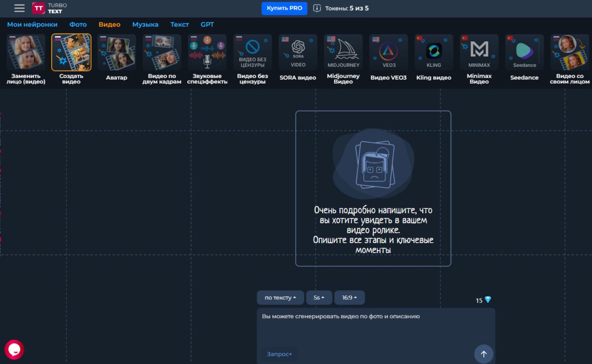Select the SORA video tool
592x364 pixels.
pyautogui.click(x=298, y=58)
